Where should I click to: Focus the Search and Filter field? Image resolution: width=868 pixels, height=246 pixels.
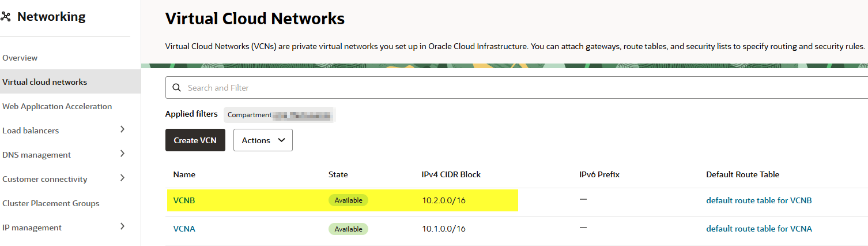pos(519,88)
